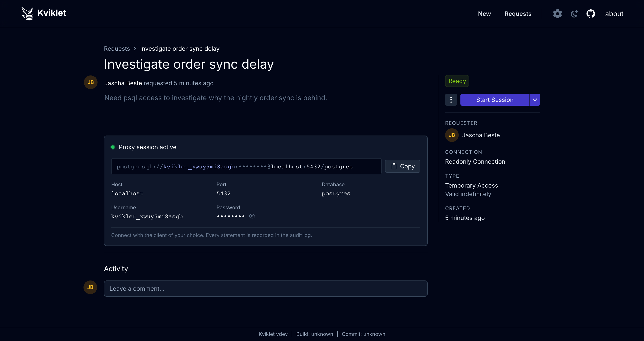Click the Build: unknown footer text

[315, 334]
